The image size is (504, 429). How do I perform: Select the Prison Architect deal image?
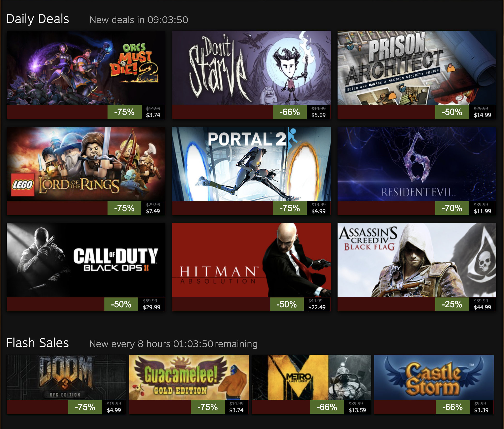[417, 68]
